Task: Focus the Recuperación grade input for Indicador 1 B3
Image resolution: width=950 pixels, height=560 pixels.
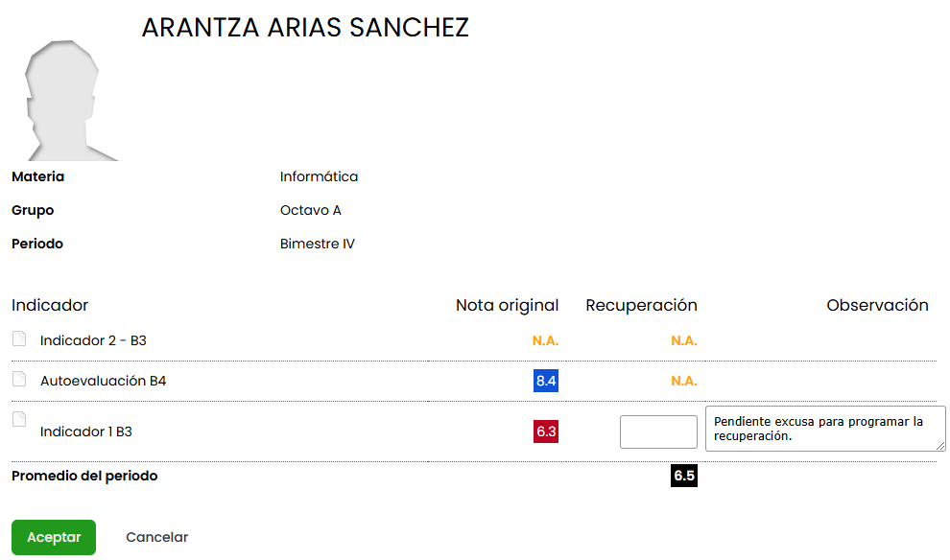Action: click(x=658, y=432)
